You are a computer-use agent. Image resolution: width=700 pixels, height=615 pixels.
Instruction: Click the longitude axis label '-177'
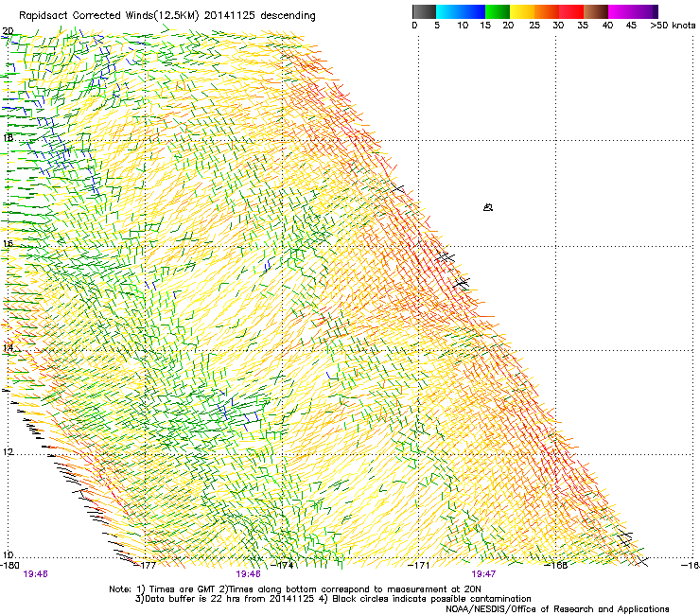147,566
